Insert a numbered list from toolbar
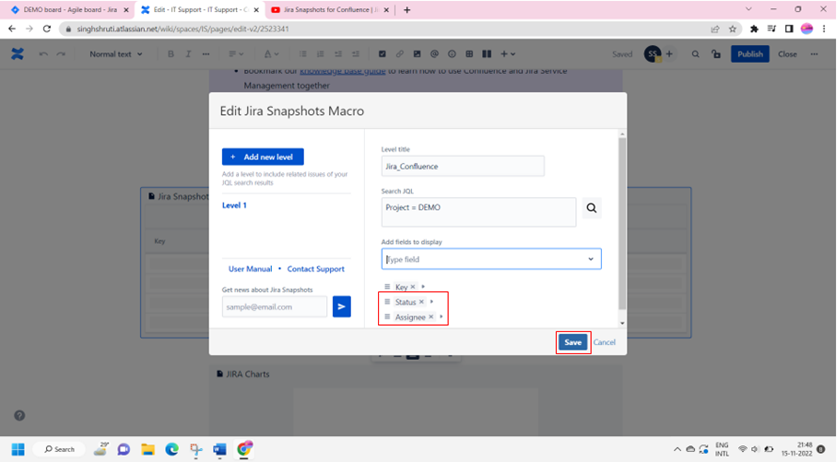This screenshot has width=837, height=462. pos(320,54)
